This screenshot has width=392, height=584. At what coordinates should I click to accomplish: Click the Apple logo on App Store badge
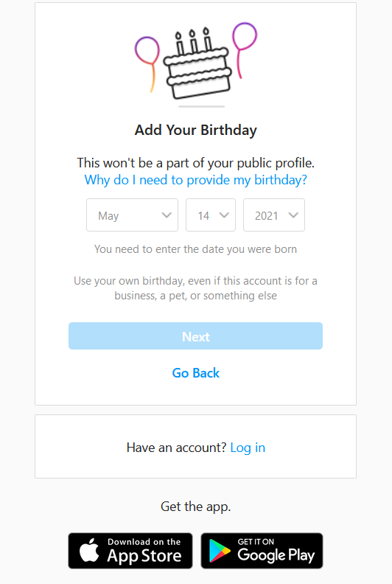[89, 550]
